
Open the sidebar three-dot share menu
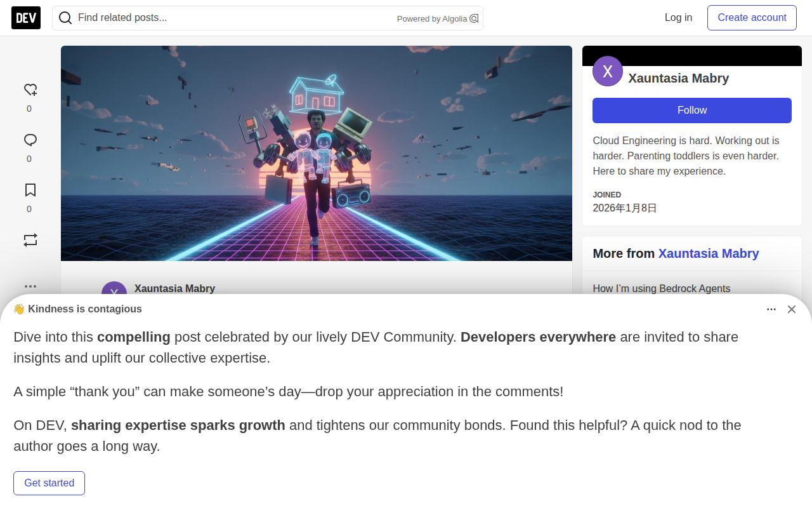[30, 286]
